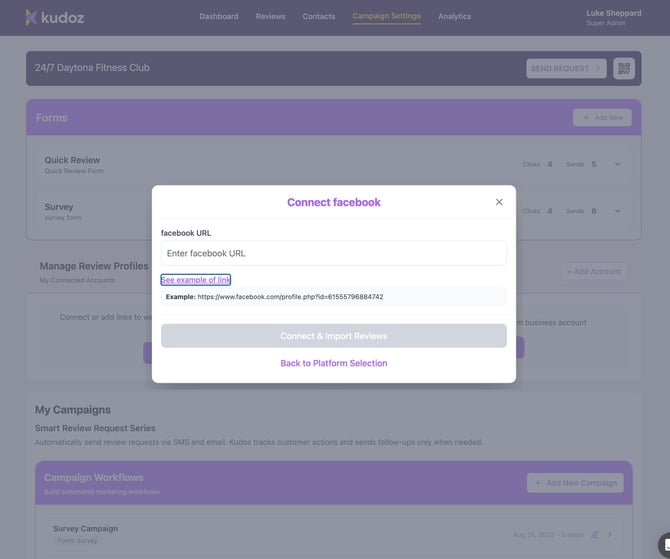This screenshot has height=559, width=670.
Task: Open the chat widget icon
Action: (664, 546)
